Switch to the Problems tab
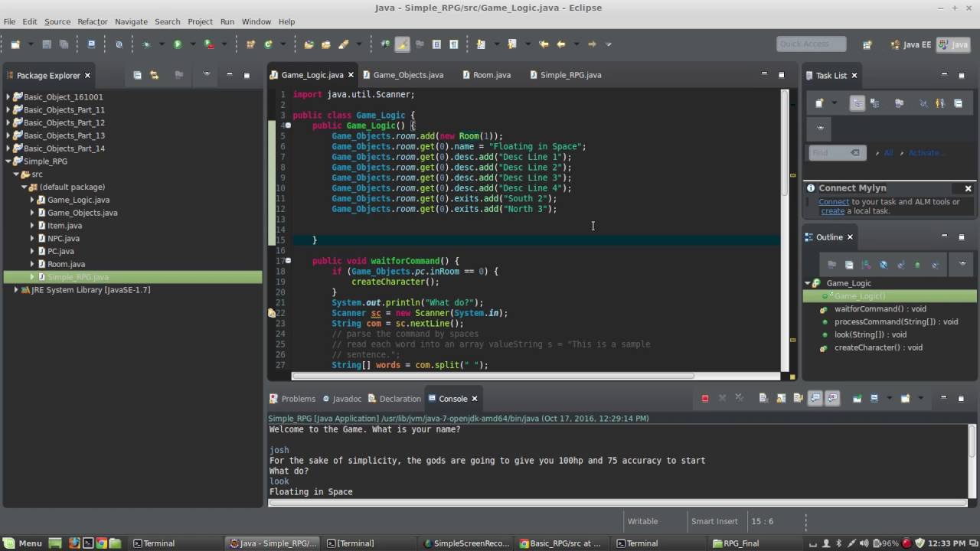 click(292, 399)
